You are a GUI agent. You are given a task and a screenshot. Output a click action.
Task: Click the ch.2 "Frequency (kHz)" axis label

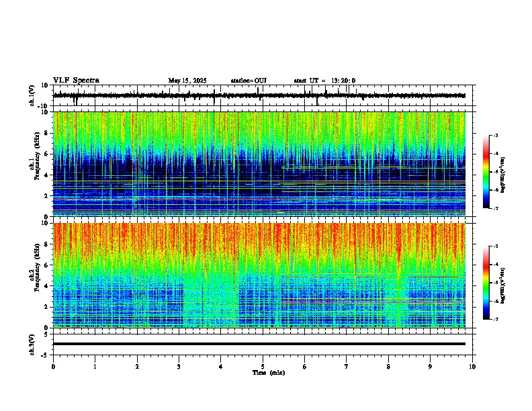point(37,267)
